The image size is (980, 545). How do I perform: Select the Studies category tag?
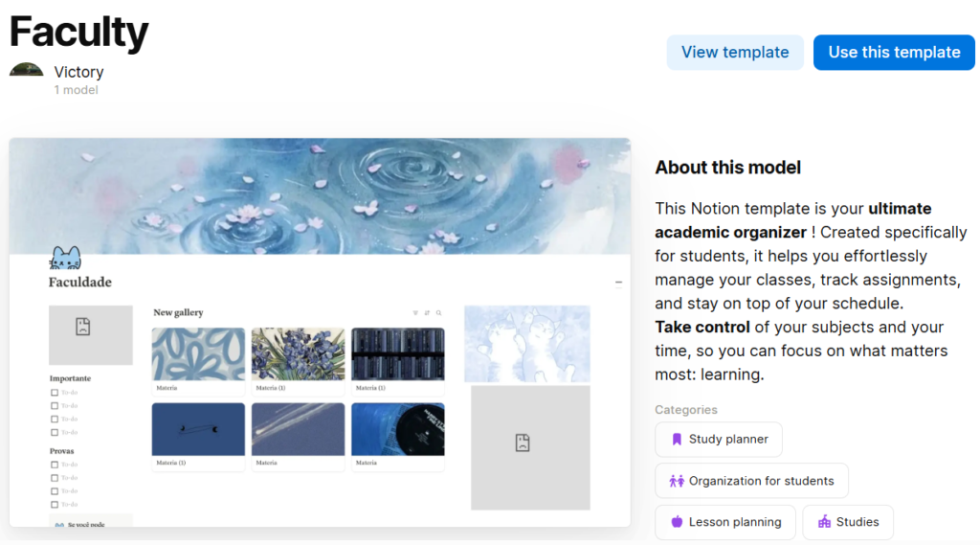848,522
